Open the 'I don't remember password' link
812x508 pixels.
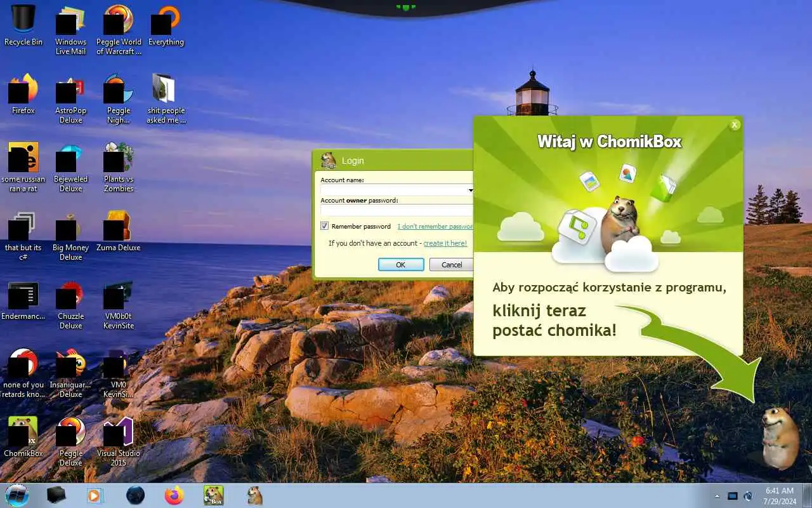(x=435, y=227)
